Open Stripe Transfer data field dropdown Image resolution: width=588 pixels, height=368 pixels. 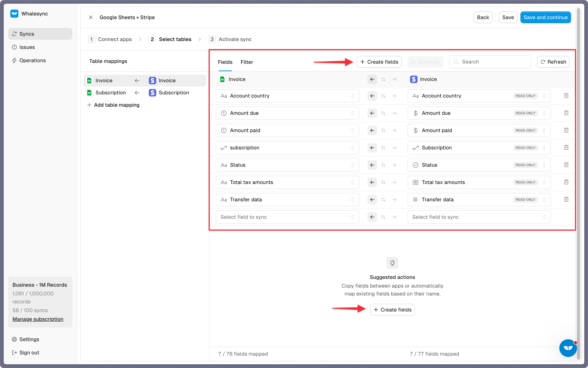(479, 200)
